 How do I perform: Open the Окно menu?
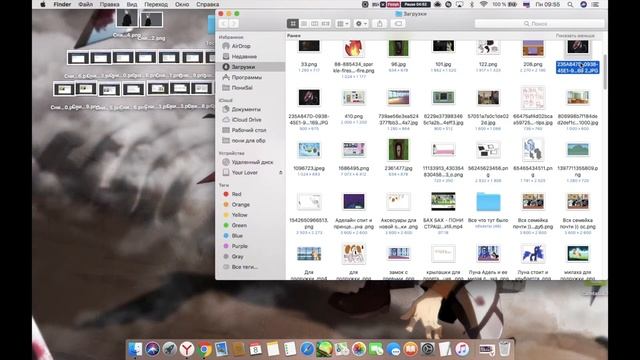tap(182, 4)
